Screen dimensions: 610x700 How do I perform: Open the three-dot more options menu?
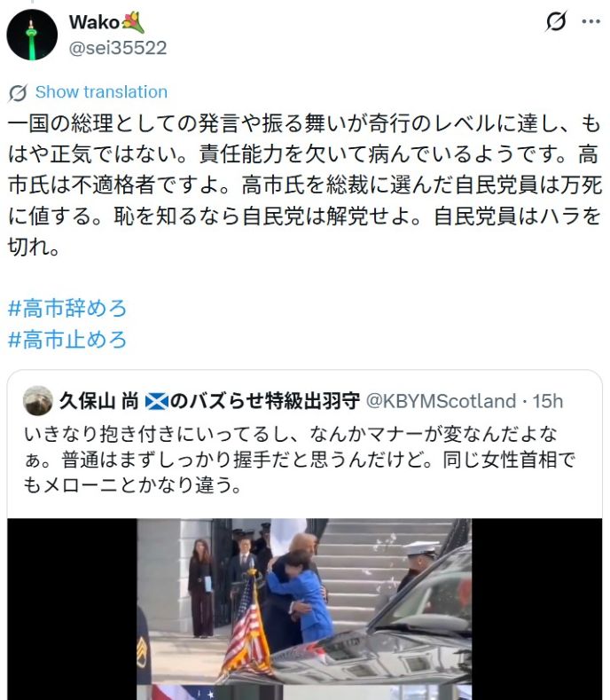point(590,21)
